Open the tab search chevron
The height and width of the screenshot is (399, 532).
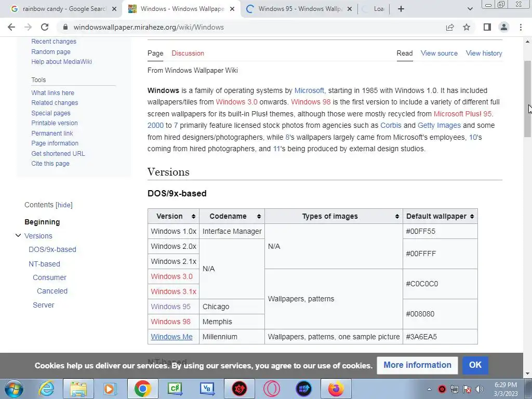(470, 9)
